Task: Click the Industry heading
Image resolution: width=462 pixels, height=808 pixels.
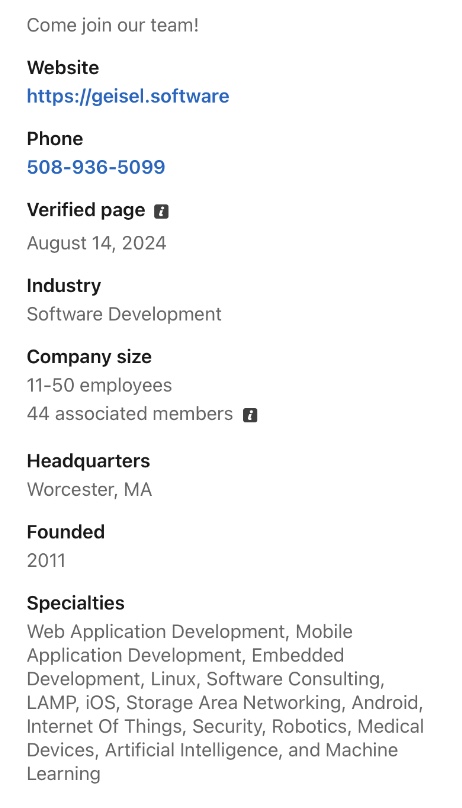Action: tap(64, 285)
